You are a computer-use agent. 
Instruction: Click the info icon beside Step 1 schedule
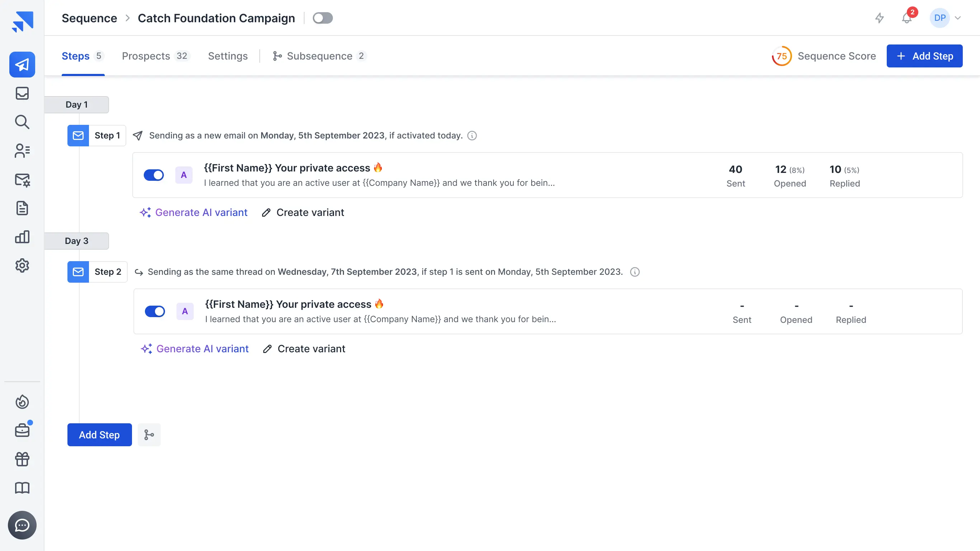[x=472, y=136]
